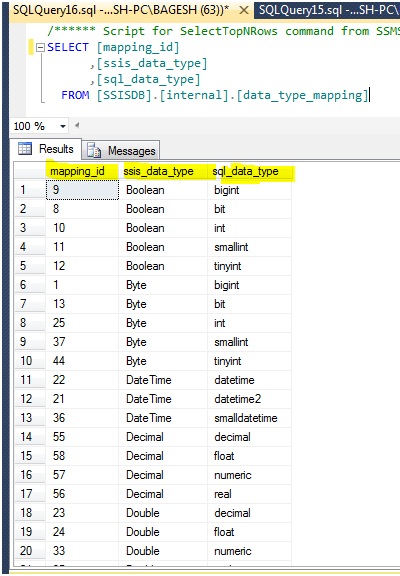Image resolution: width=400 pixels, height=576 pixels.
Task: Click mapping_id cell with value 33
Action: pyautogui.click(x=82, y=551)
